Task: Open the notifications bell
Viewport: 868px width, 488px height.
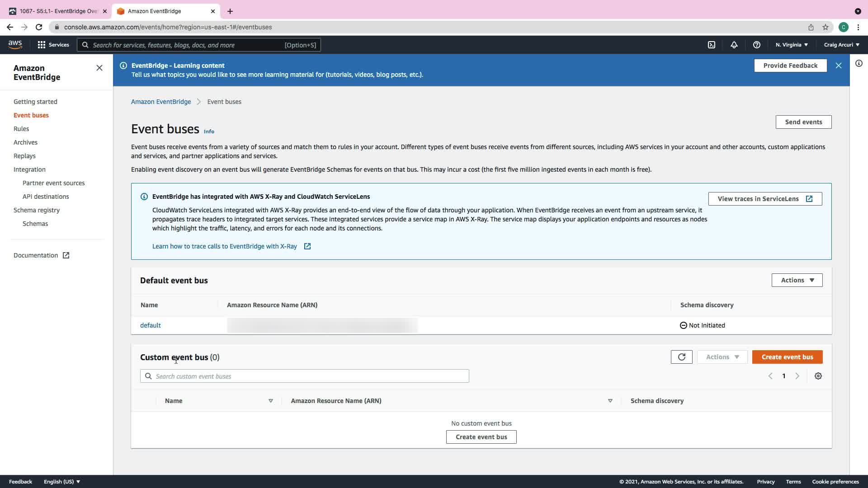Action: tap(734, 45)
